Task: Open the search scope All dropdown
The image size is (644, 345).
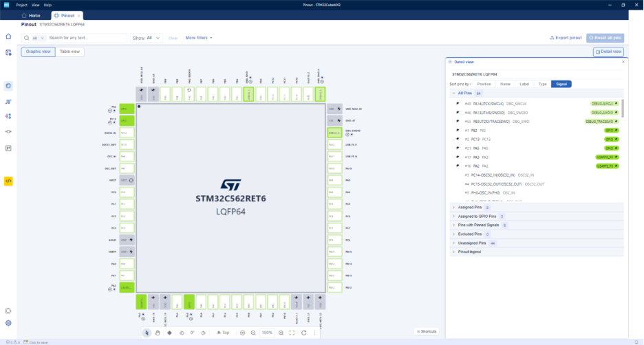Action: coord(39,38)
